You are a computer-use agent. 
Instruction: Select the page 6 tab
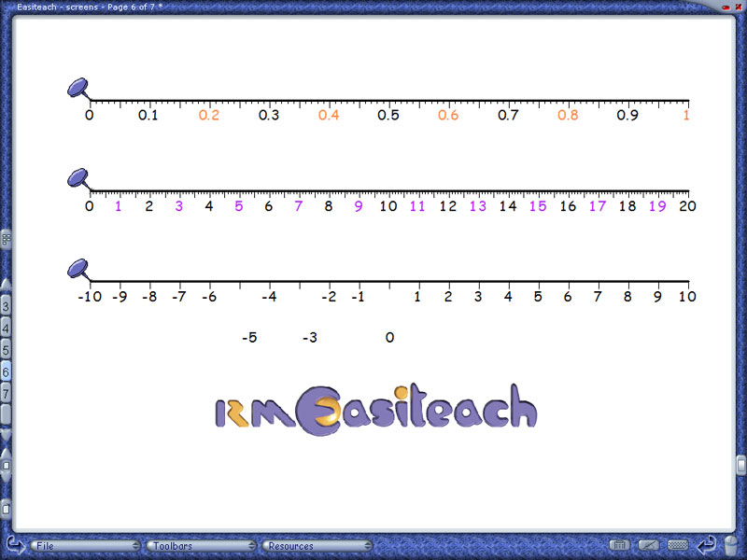click(x=6, y=371)
